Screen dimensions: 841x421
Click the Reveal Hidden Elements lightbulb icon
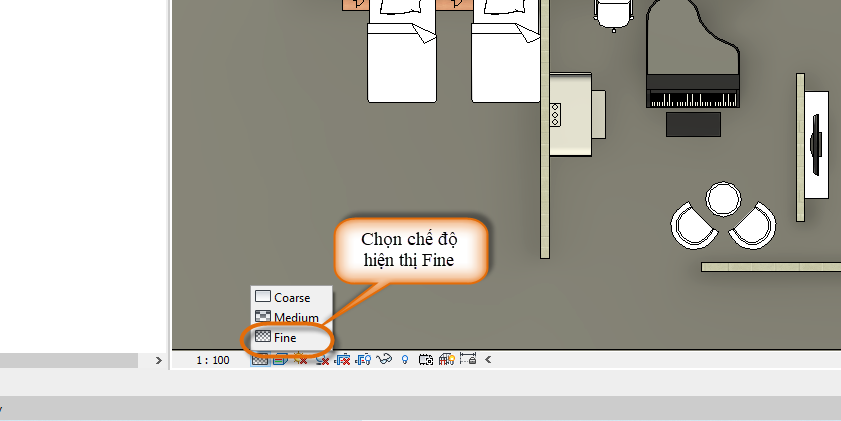coord(405,360)
